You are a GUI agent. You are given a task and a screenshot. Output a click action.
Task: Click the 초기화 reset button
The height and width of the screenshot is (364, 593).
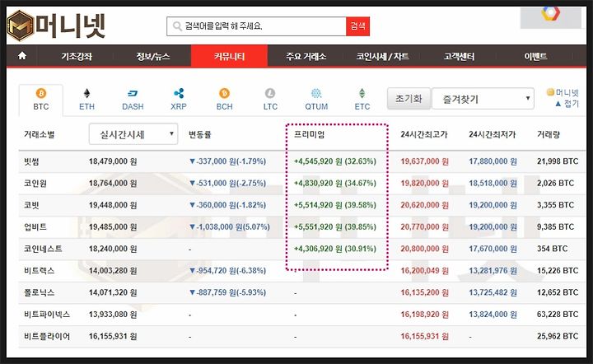[409, 99]
